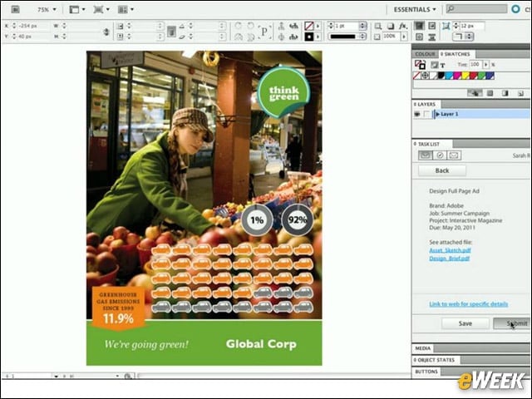The width and height of the screenshot is (532, 399).
Task: Open the fx object effects menu
Action: (403, 26)
